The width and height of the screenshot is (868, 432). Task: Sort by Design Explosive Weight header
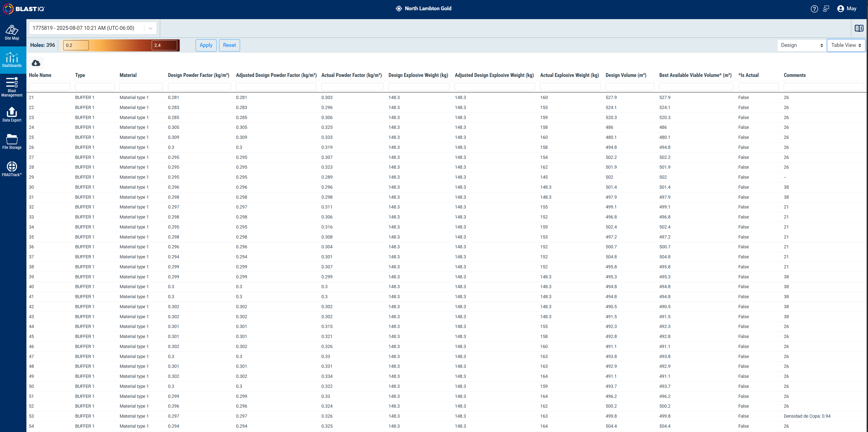click(x=418, y=75)
